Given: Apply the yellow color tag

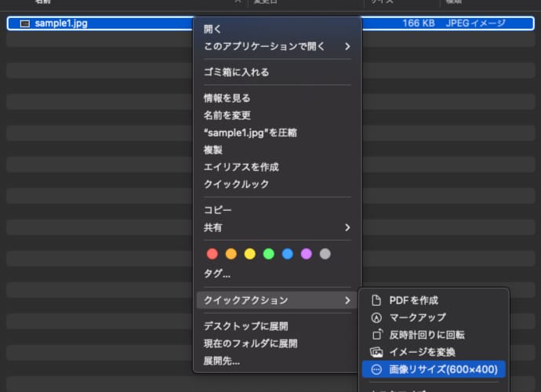Looking at the screenshot, I should [x=249, y=254].
